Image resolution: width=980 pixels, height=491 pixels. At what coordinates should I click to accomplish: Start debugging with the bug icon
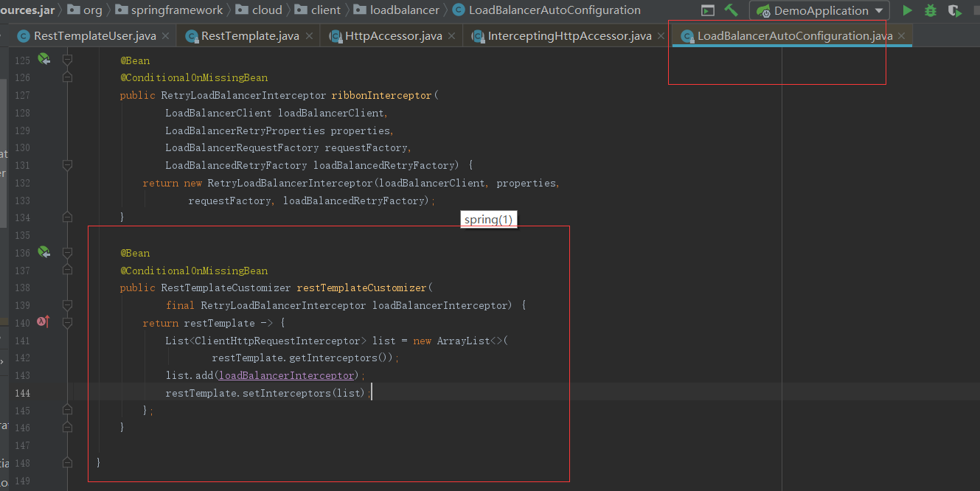click(x=931, y=10)
